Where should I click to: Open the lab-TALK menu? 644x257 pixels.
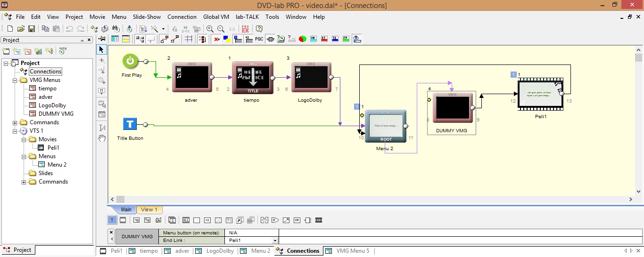point(248,16)
